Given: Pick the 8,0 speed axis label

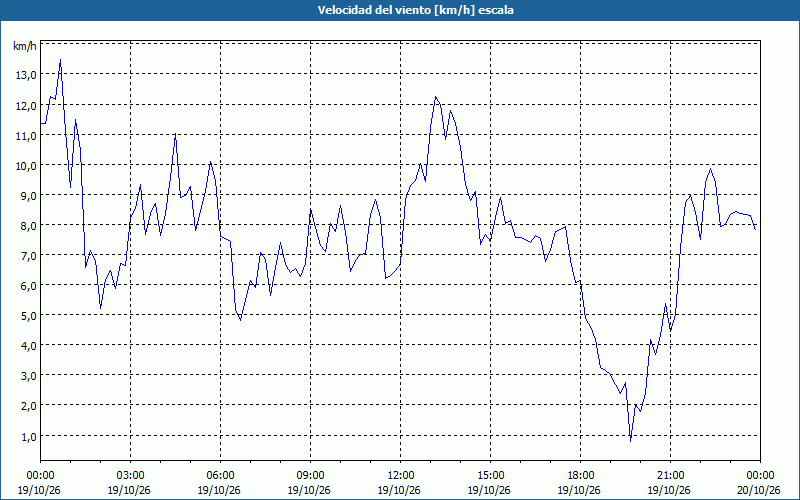Looking at the screenshot, I should pyautogui.click(x=28, y=226).
